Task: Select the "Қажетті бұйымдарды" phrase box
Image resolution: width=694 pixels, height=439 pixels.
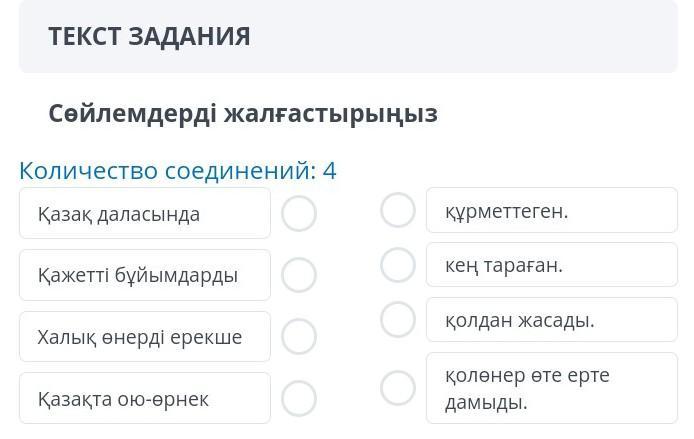Action: [144, 275]
